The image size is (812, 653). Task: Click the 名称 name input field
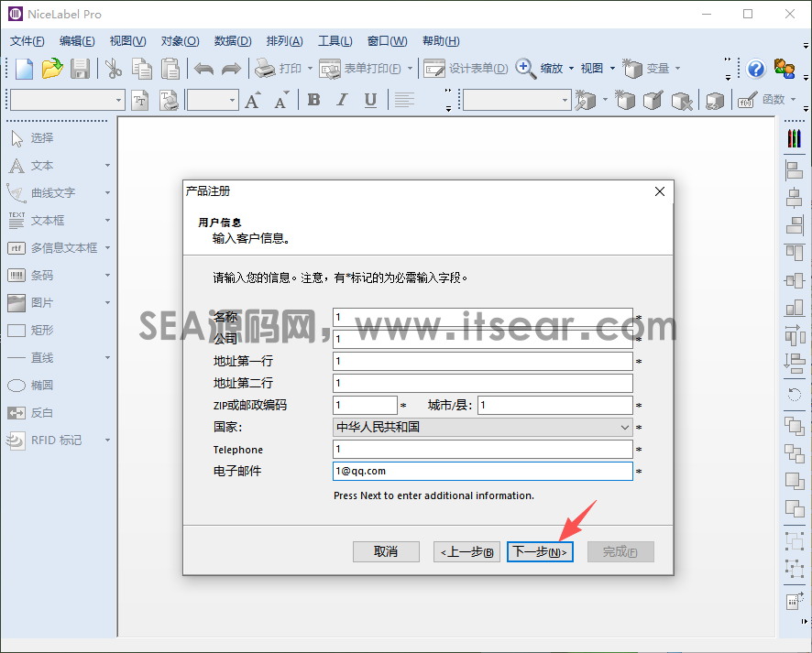(483, 317)
